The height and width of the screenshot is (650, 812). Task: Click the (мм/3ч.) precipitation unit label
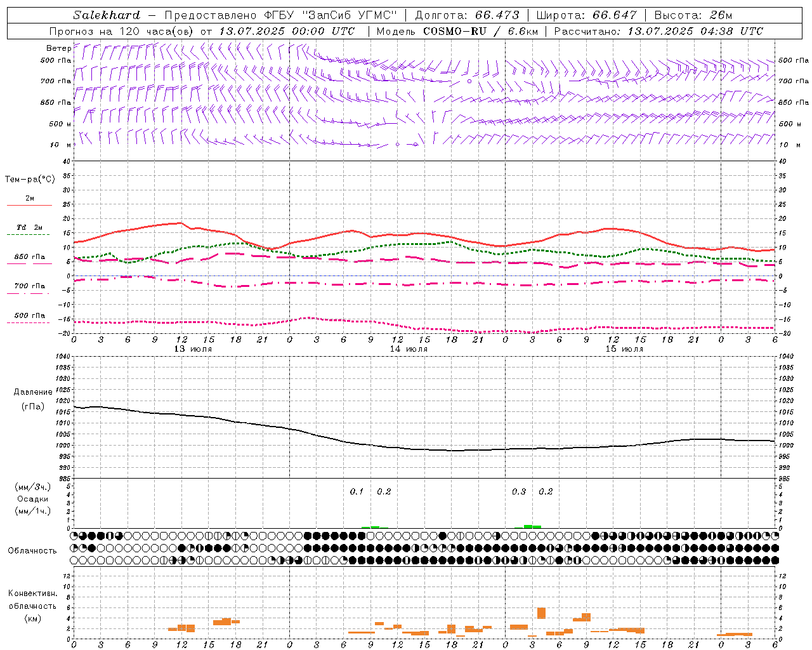(x=32, y=487)
